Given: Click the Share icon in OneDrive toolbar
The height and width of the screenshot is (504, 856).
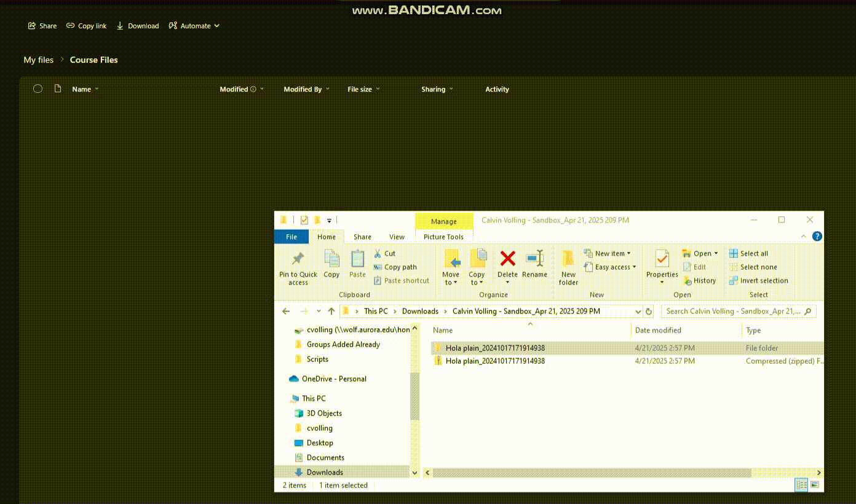Looking at the screenshot, I should pyautogui.click(x=31, y=26).
